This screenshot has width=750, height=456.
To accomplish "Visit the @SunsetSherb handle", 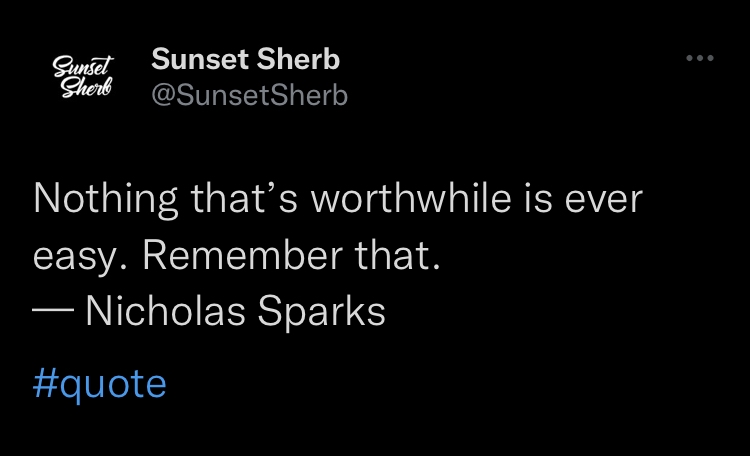I will tap(249, 95).
